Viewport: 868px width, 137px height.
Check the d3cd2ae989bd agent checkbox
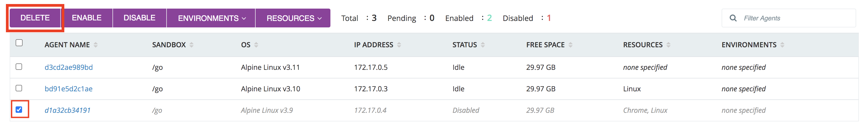(x=19, y=67)
